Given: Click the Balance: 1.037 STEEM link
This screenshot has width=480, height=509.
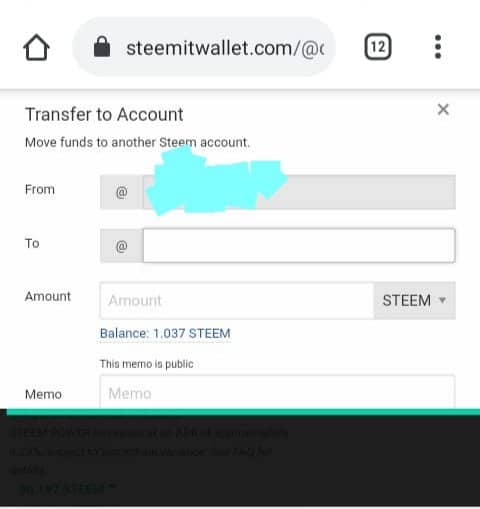Looking at the screenshot, I should point(165,333).
